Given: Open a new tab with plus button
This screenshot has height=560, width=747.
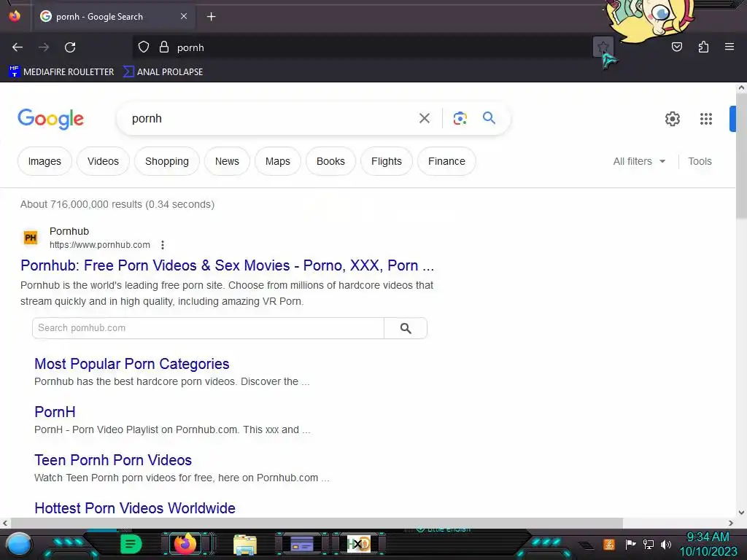Looking at the screenshot, I should tap(211, 17).
